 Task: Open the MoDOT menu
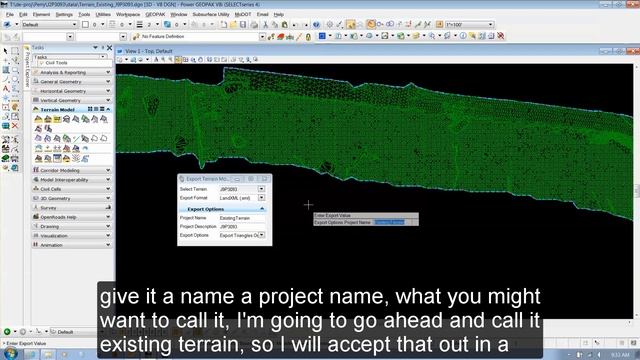[x=243, y=14]
